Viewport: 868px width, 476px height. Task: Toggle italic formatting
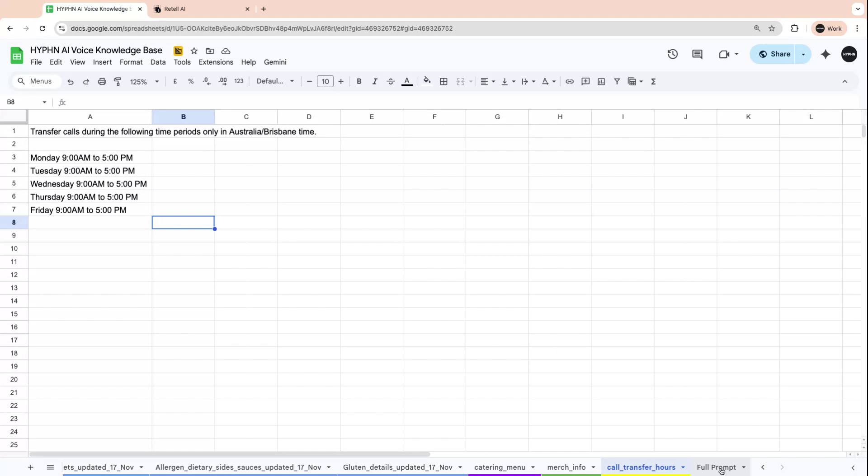[x=375, y=81]
